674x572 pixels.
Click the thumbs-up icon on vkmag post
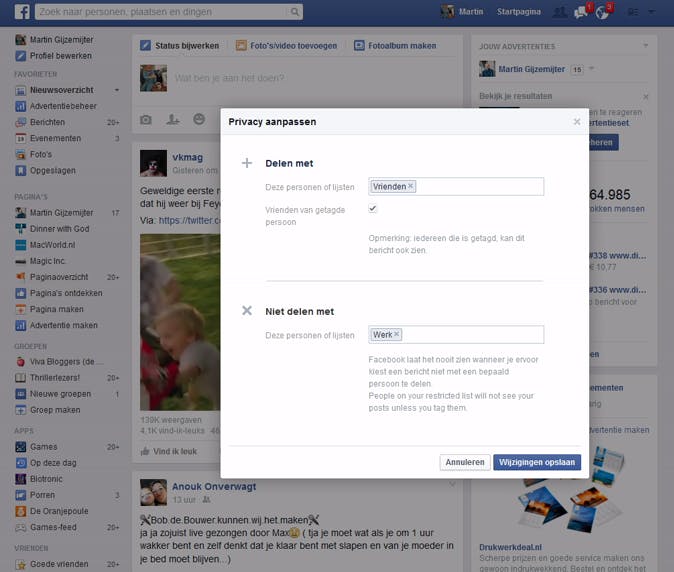(x=145, y=451)
